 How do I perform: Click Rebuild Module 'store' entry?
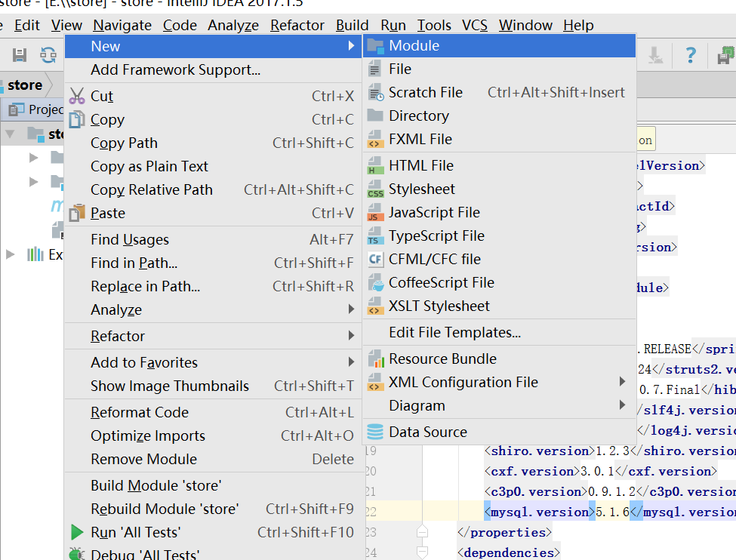pyautogui.click(x=214, y=509)
